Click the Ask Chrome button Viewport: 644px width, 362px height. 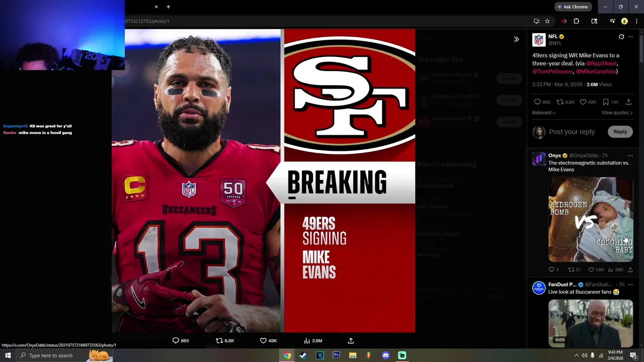(x=573, y=7)
